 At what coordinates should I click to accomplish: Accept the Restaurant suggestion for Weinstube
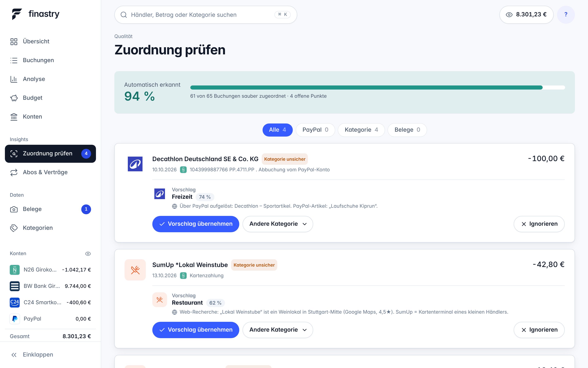(x=196, y=330)
